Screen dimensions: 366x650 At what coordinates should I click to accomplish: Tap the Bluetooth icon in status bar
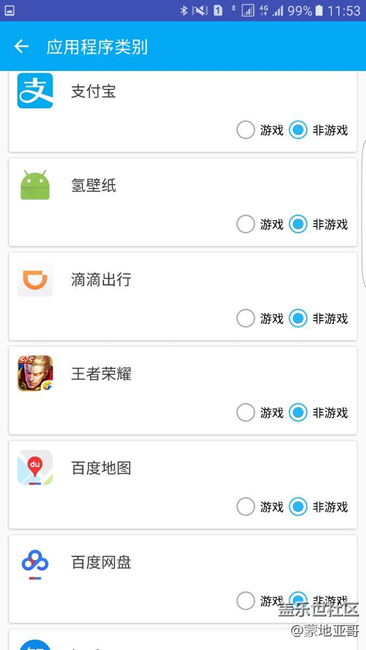[x=184, y=10]
